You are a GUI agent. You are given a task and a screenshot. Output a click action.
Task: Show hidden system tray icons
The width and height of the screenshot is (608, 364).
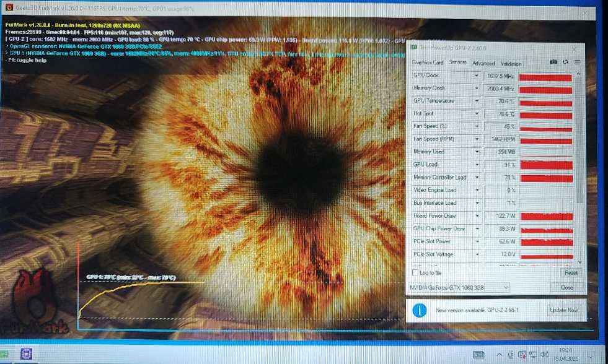[499, 354]
